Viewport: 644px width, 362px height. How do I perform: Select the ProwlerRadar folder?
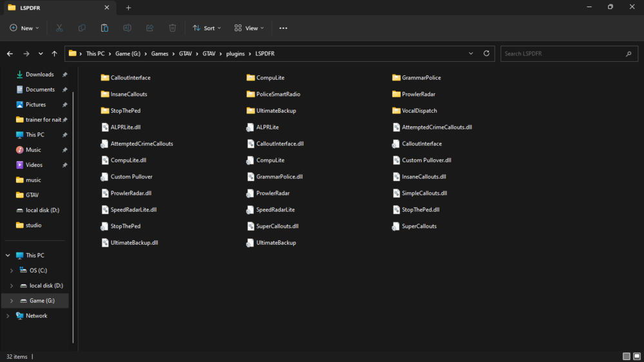(x=413, y=94)
